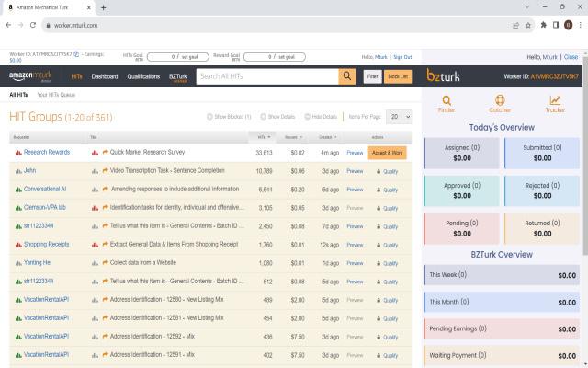Go to the Dashboard menu item
The width and height of the screenshot is (588, 368).
click(105, 76)
